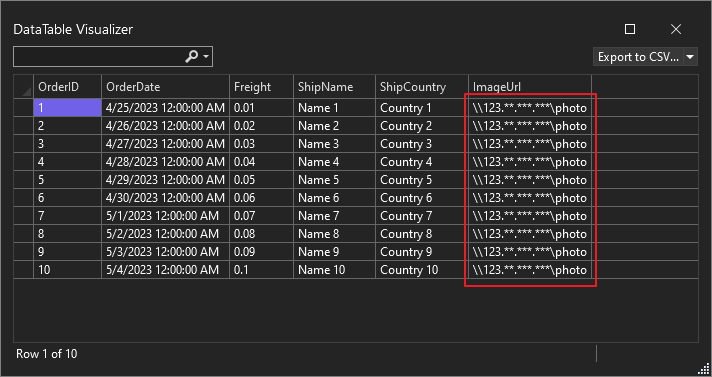Screen dimensions: 712x377
Task: Select the cell containing Name 3
Action: pyautogui.click(x=335, y=144)
